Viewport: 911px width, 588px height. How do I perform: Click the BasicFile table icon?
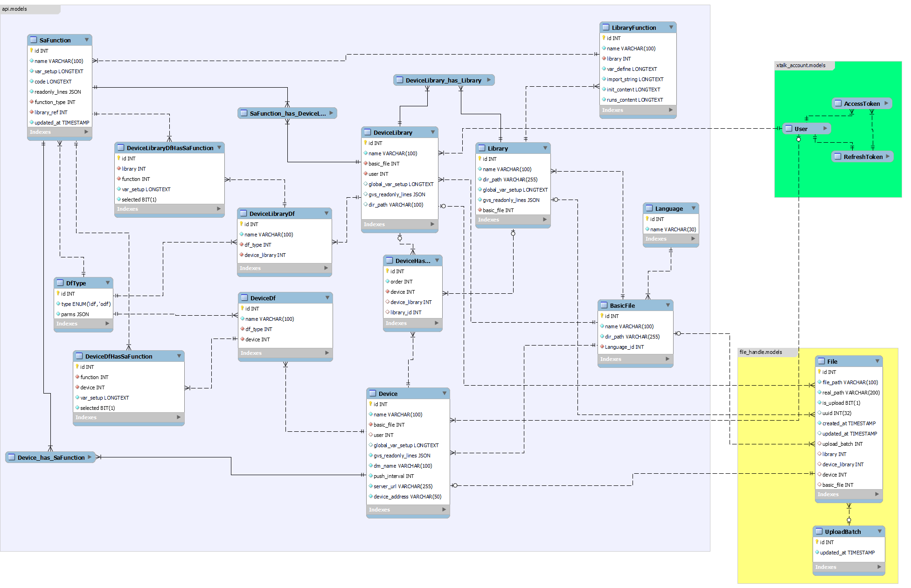pos(604,305)
